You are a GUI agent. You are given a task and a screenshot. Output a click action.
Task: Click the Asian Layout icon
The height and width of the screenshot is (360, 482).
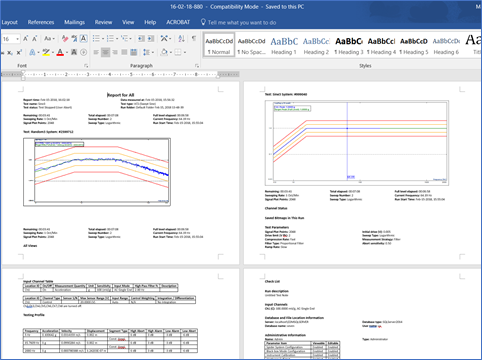click(164, 39)
